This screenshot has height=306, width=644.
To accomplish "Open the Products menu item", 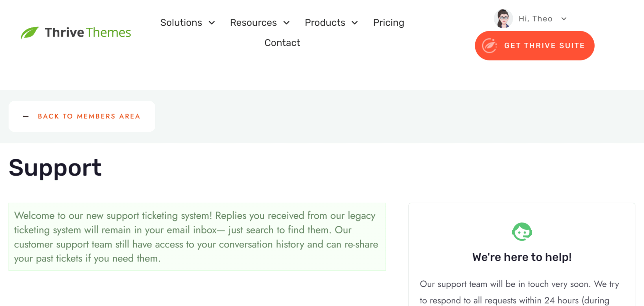I will [325, 23].
